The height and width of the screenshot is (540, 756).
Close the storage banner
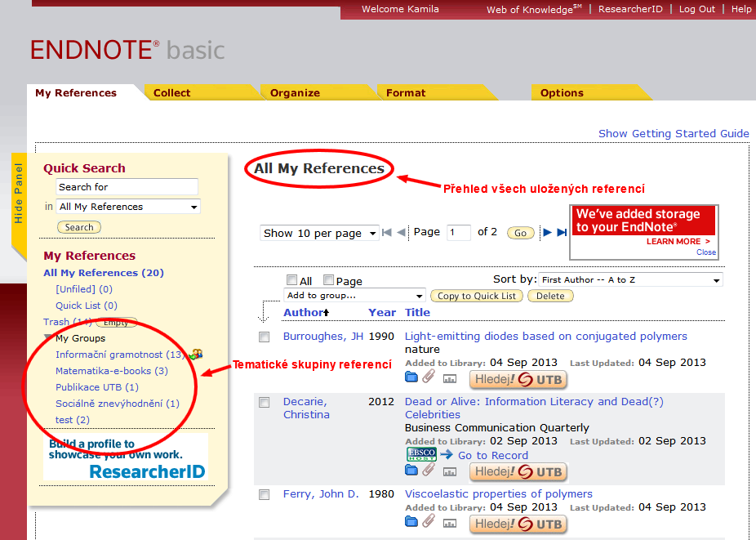pyautogui.click(x=706, y=252)
